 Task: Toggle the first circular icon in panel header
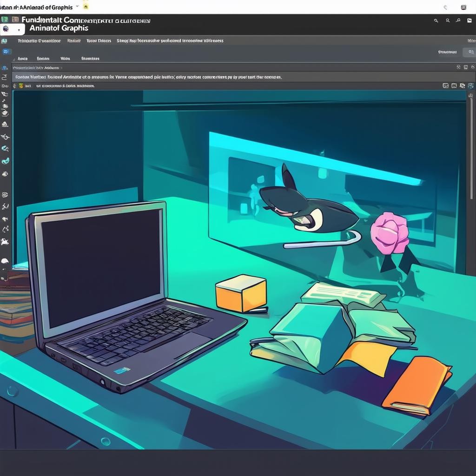click(x=459, y=67)
